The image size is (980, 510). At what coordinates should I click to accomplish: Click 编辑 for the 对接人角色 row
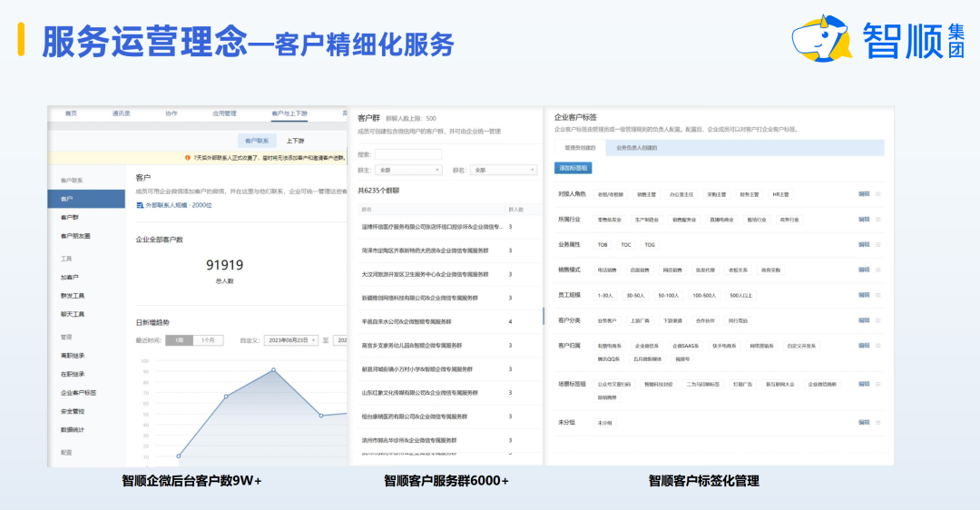pyautogui.click(x=864, y=194)
